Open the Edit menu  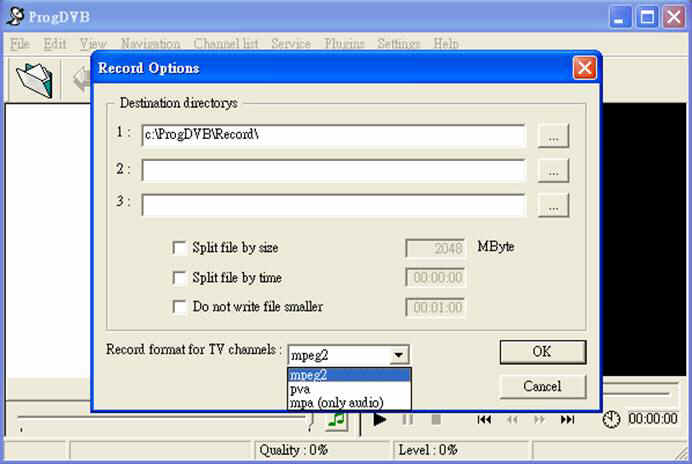tap(55, 44)
